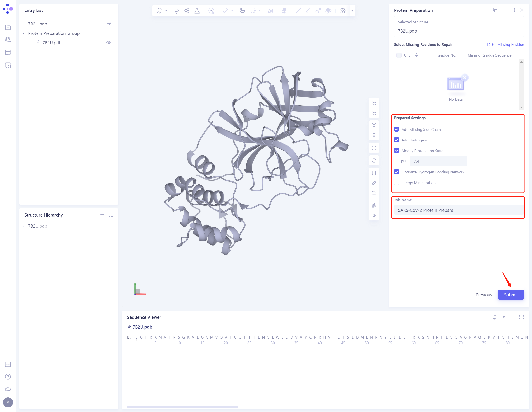The height and width of the screenshot is (412, 532).
Task: Enable Energy Minimization checkbox
Action: click(x=396, y=183)
